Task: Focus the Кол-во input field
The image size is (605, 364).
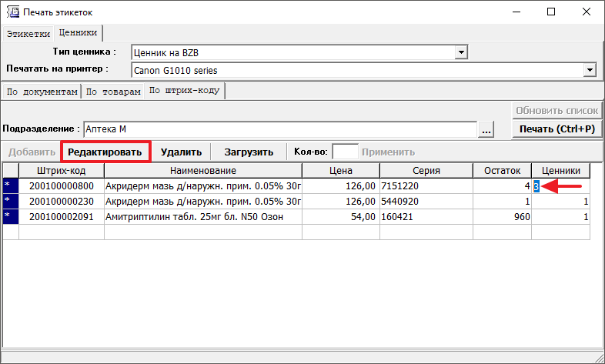Action: pyautogui.click(x=345, y=152)
